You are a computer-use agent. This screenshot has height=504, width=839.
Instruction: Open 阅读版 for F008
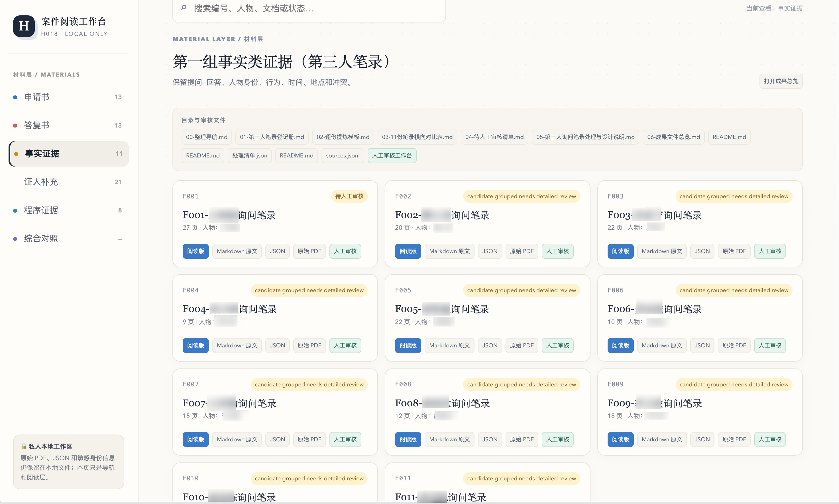(408, 439)
